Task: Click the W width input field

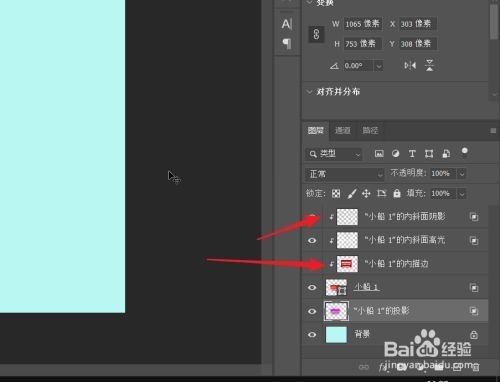Action: click(363, 24)
